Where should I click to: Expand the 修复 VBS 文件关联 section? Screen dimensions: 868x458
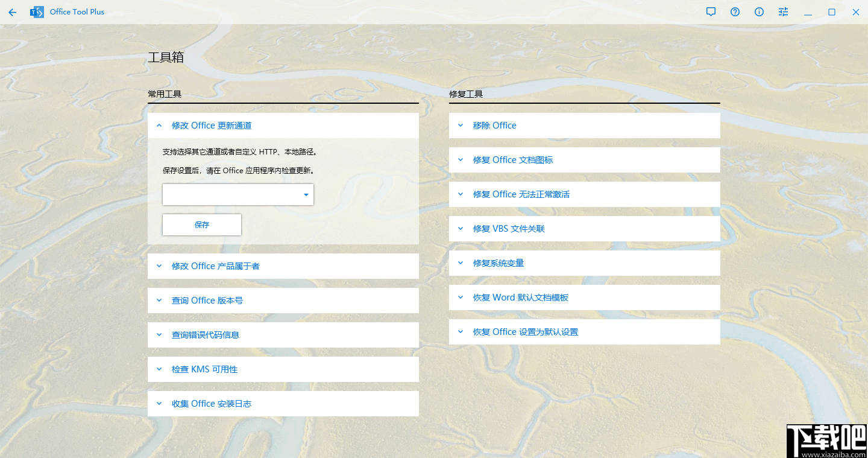tap(461, 228)
